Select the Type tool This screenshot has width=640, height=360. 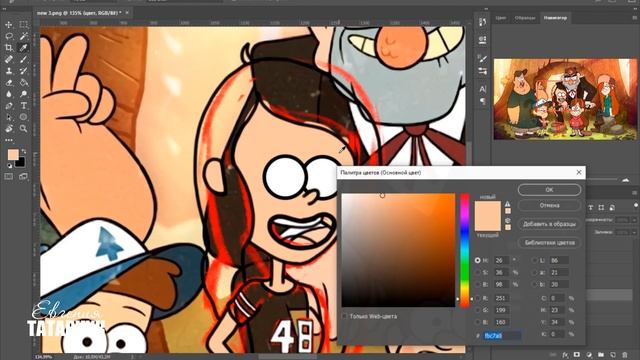coord(23,106)
